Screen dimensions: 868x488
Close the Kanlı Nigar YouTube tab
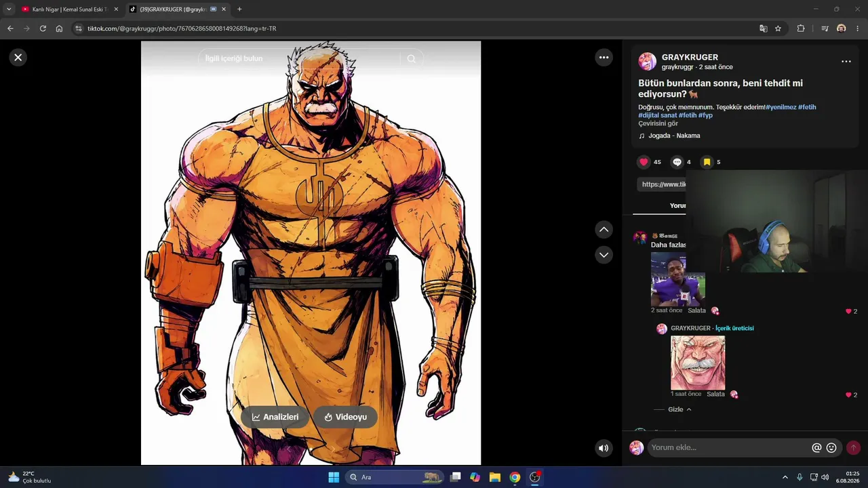[x=116, y=9]
